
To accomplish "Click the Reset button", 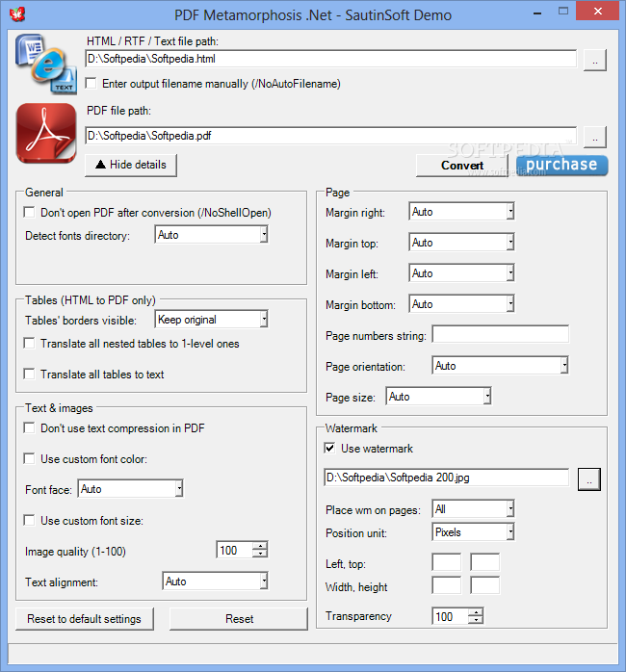I will click(239, 619).
